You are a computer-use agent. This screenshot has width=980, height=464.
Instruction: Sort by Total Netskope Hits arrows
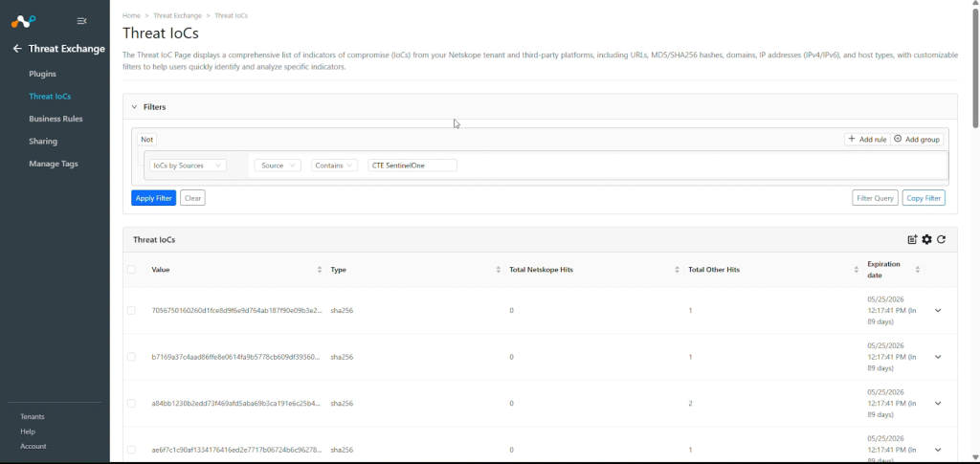point(677,270)
